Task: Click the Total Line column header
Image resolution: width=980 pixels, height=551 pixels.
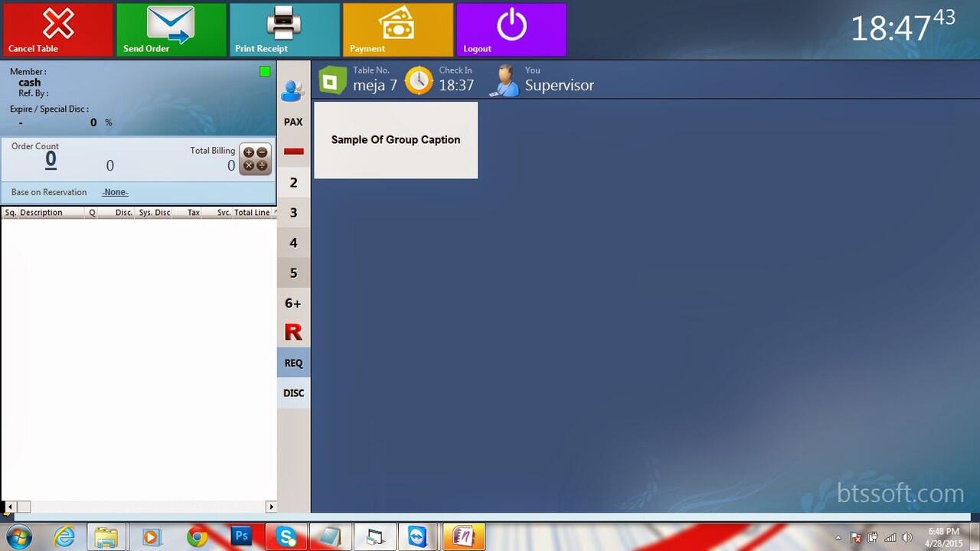Action: point(252,213)
